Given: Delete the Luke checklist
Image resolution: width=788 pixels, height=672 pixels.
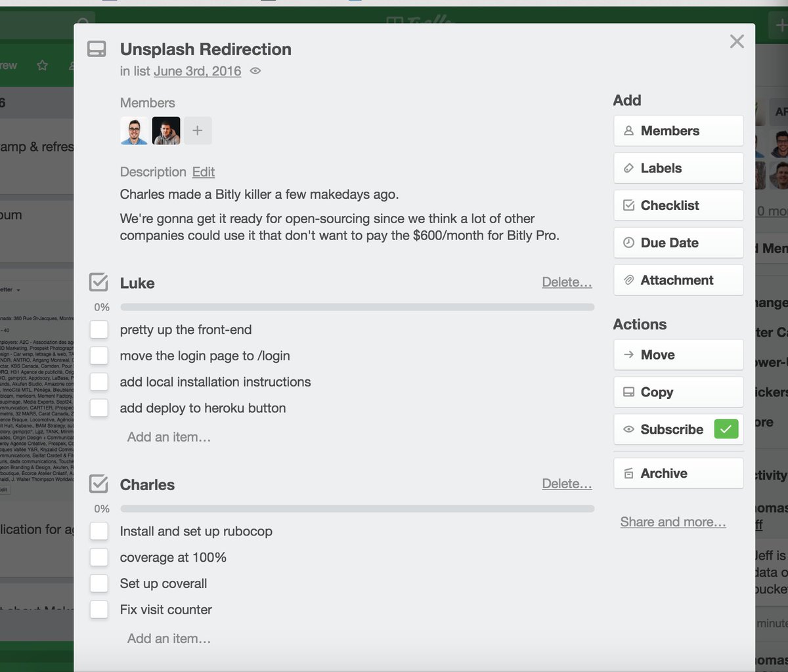Looking at the screenshot, I should 567,282.
